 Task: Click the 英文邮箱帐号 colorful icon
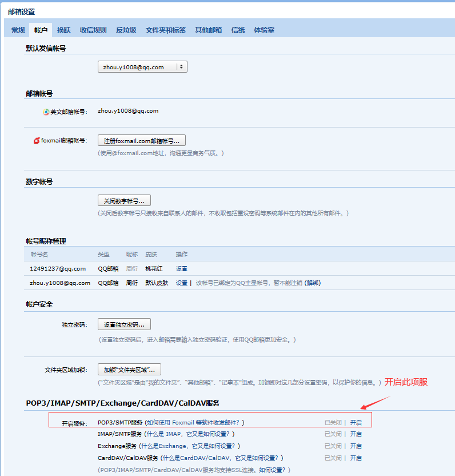coord(46,112)
